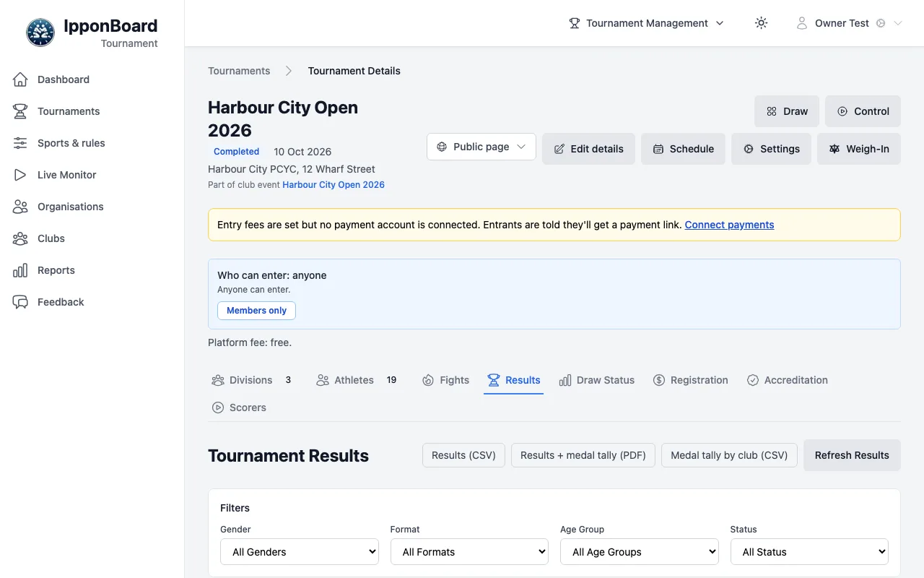Viewport: 924px width, 578px height.
Task: Open tournament Settings button
Action: pyautogui.click(x=771, y=149)
